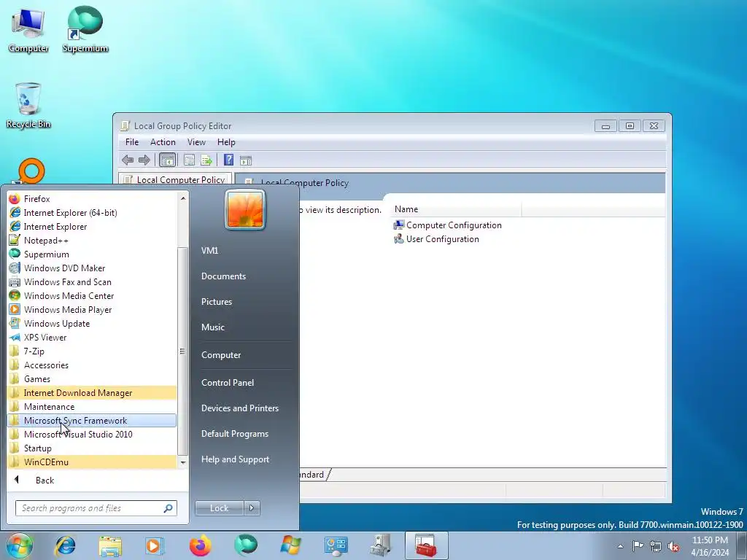Viewport: 747px width, 560px height.
Task: Open the Recycle Bin desktop icon
Action: point(28,106)
